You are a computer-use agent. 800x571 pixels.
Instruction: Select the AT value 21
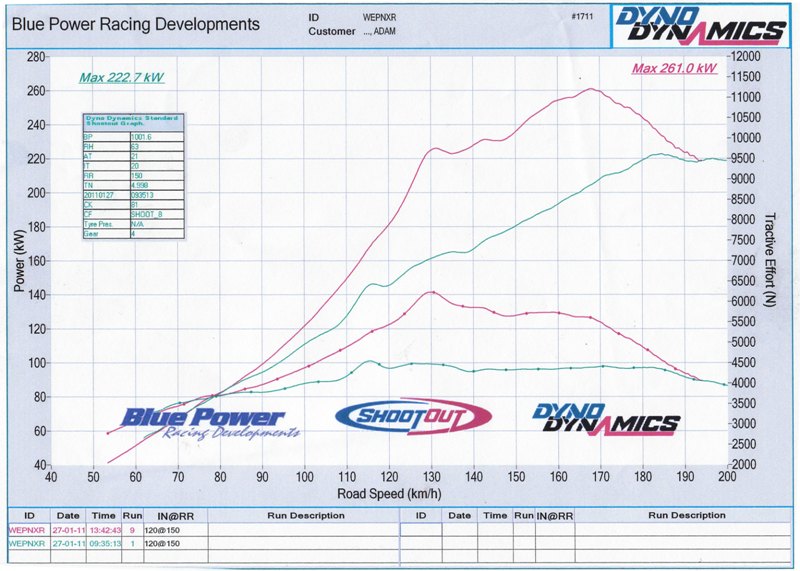tap(135, 156)
